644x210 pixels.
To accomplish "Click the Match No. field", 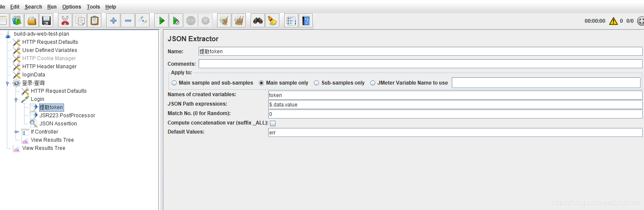I will coord(455,114).
